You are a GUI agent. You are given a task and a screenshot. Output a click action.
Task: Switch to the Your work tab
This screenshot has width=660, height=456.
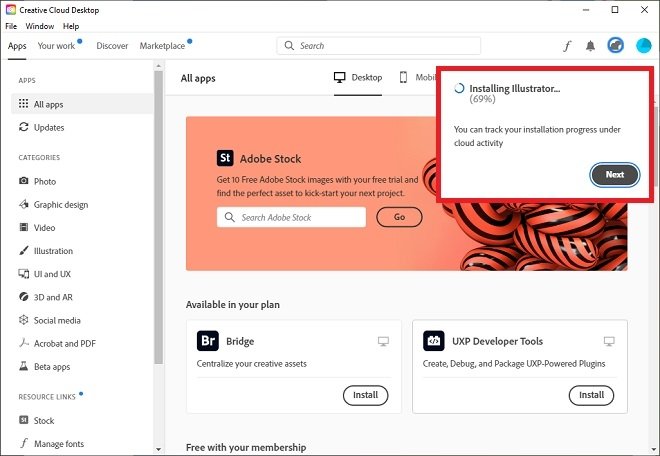pyautogui.click(x=56, y=46)
